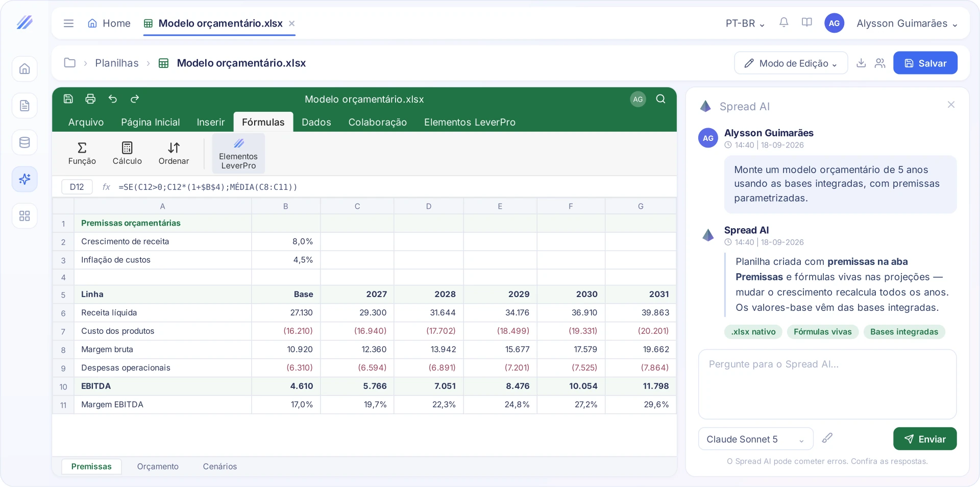Click the fx function icon
This screenshot has height=487, width=980.
click(106, 187)
